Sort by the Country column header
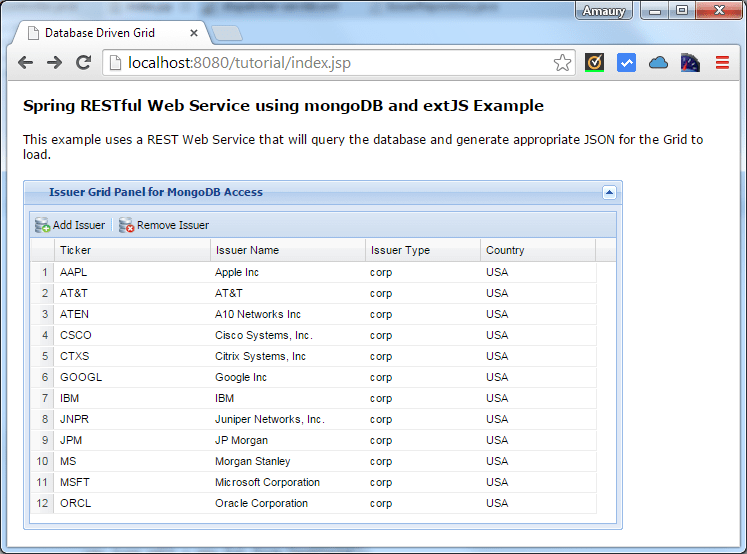 538,250
